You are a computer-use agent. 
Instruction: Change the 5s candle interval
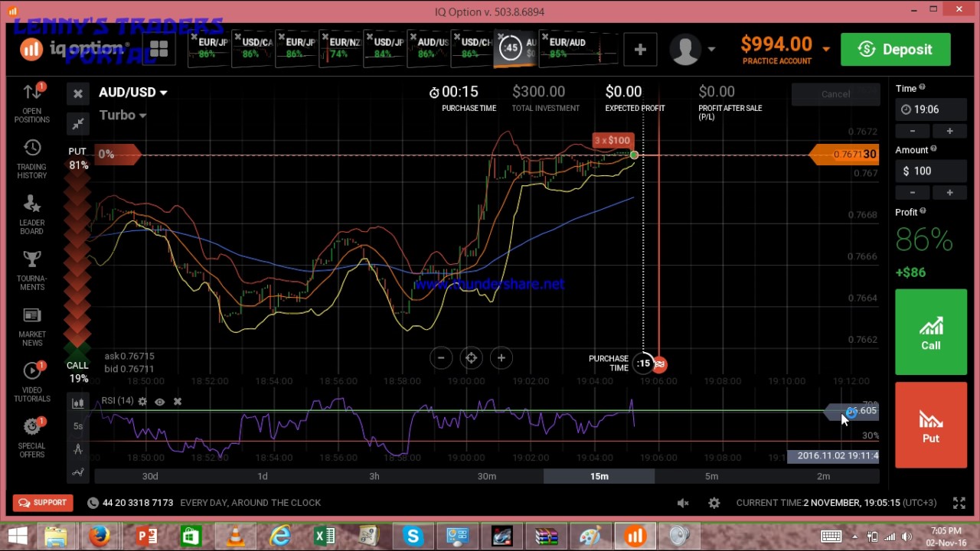[77, 425]
